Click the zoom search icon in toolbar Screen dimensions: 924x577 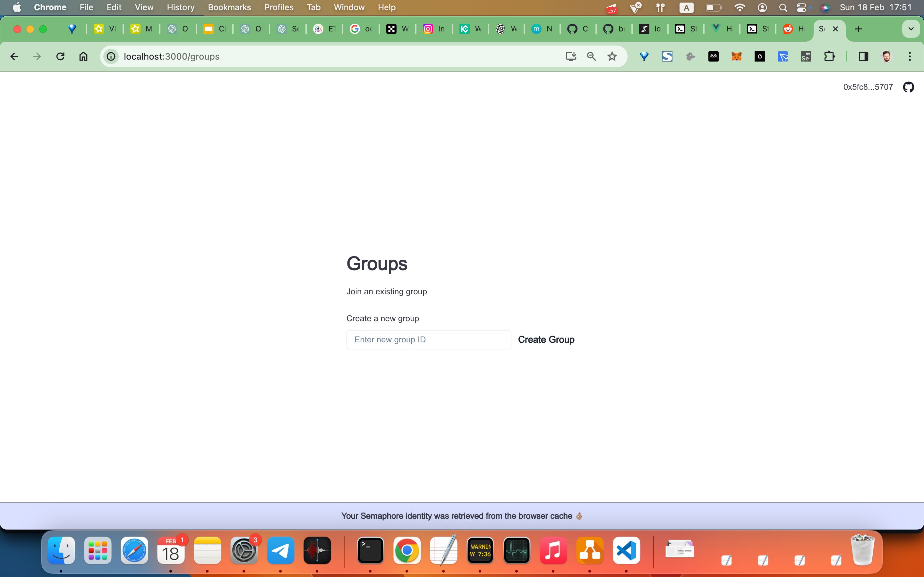tap(591, 56)
